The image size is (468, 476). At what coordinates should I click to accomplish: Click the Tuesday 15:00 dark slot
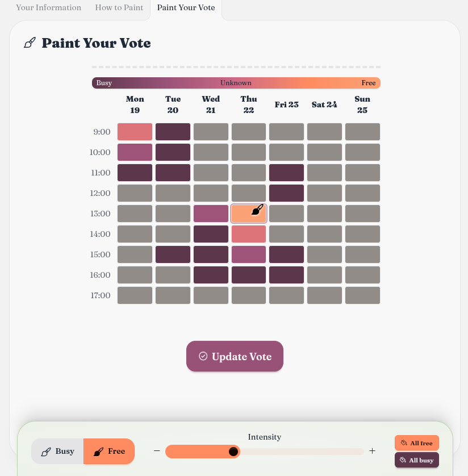click(x=173, y=254)
